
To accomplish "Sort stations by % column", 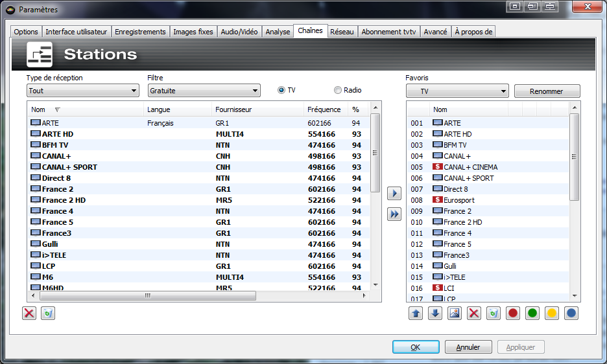I will pyautogui.click(x=359, y=109).
